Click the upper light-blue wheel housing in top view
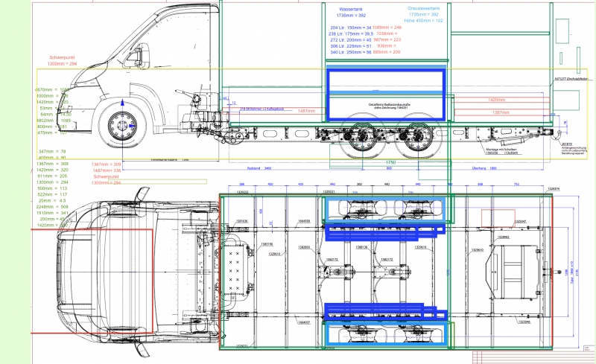The height and width of the screenshot is (364, 596). pos(386,208)
